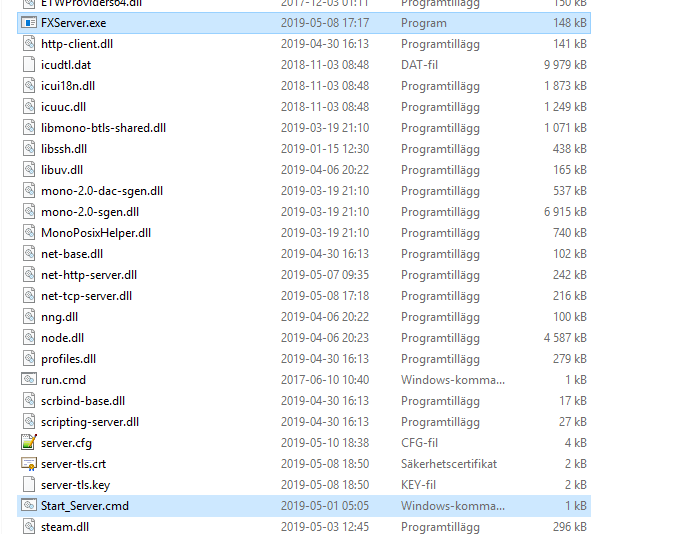Click the node.dll file icon
The image size is (679, 534).
[x=29, y=338]
